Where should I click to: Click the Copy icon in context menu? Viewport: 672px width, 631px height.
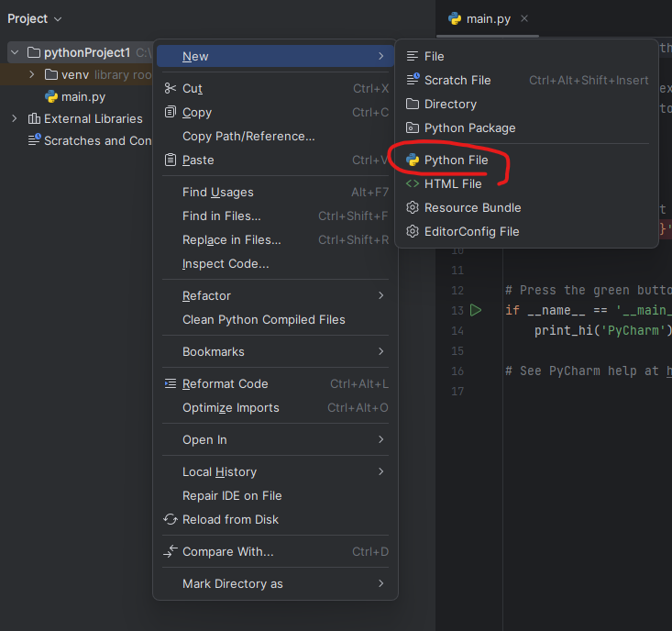click(x=171, y=112)
